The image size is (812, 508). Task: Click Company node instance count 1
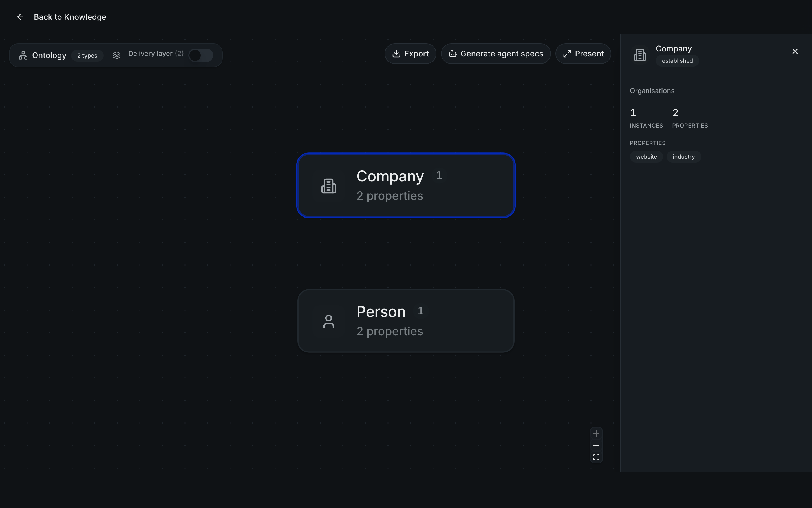[438, 175]
